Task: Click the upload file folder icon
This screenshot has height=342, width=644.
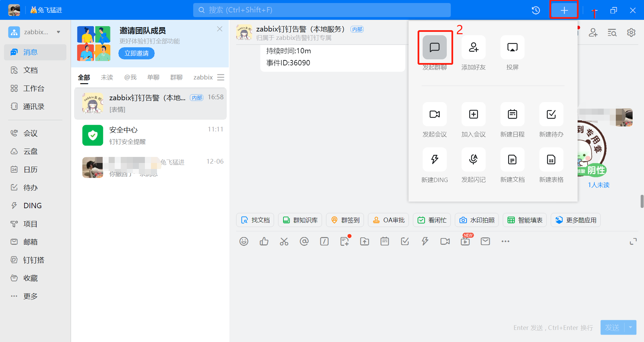Action: pos(365,241)
